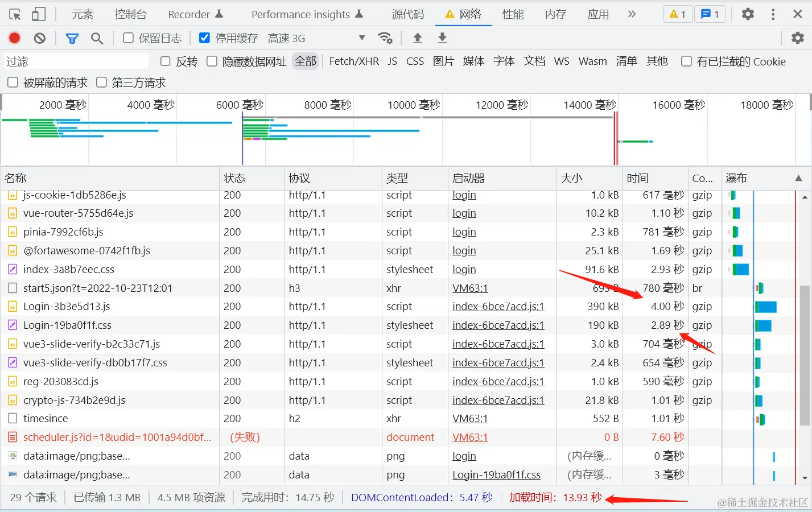Filter requests by CSS type
Image resolution: width=812 pixels, height=512 pixels.
pos(415,61)
